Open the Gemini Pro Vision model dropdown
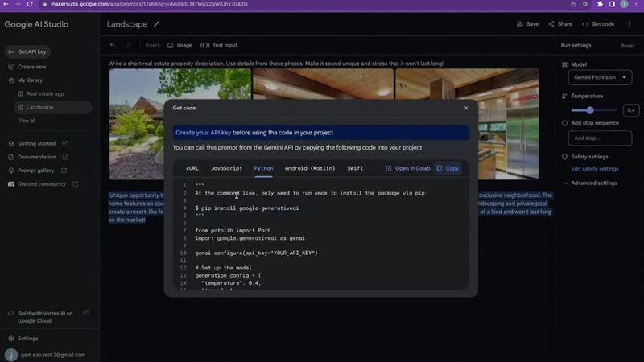The height and width of the screenshot is (362, 644). [601, 77]
